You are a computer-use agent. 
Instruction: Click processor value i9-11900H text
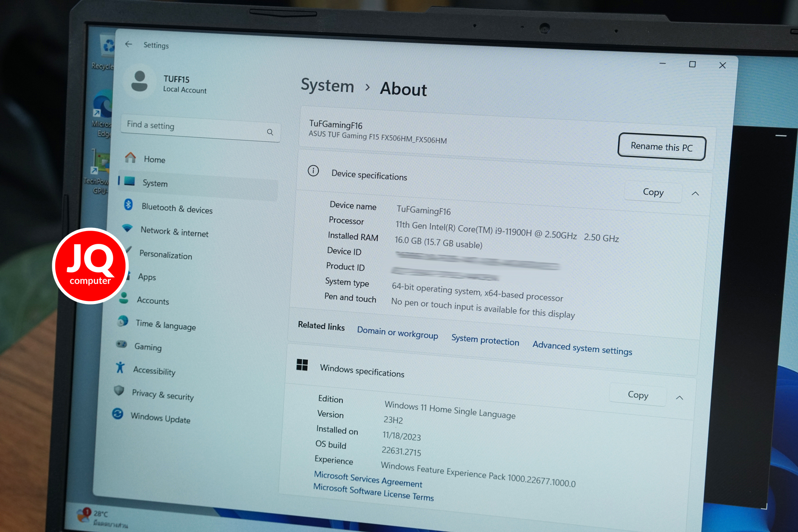coord(507,232)
